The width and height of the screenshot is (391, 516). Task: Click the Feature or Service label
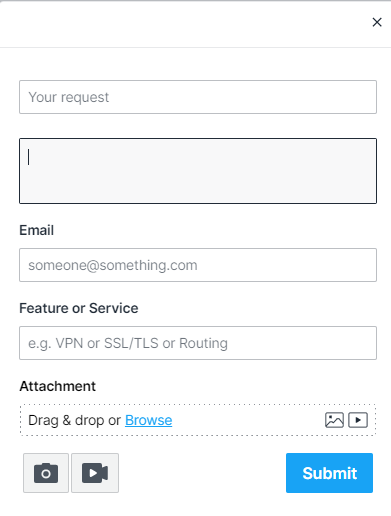click(79, 308)
